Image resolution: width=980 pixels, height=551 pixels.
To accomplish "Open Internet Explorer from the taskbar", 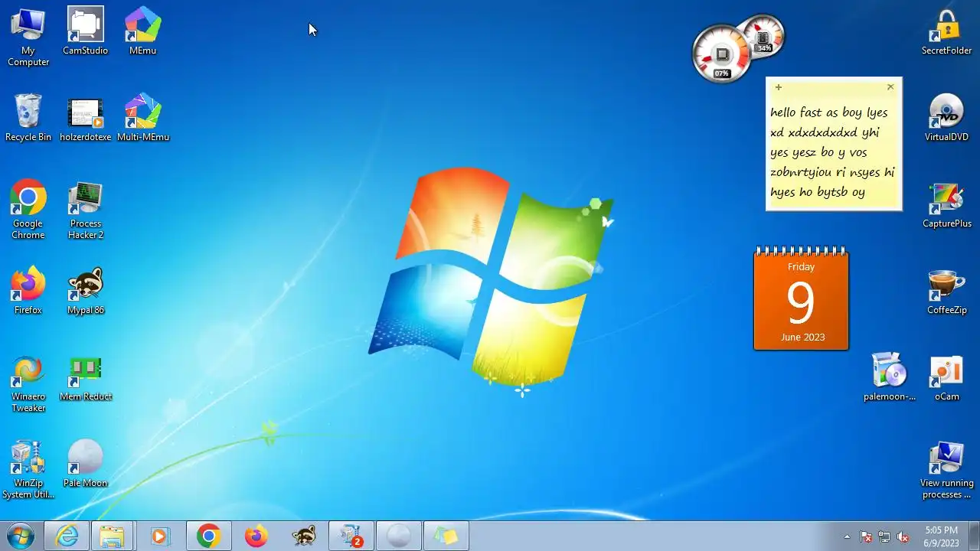I will click(x=67, y=536).
